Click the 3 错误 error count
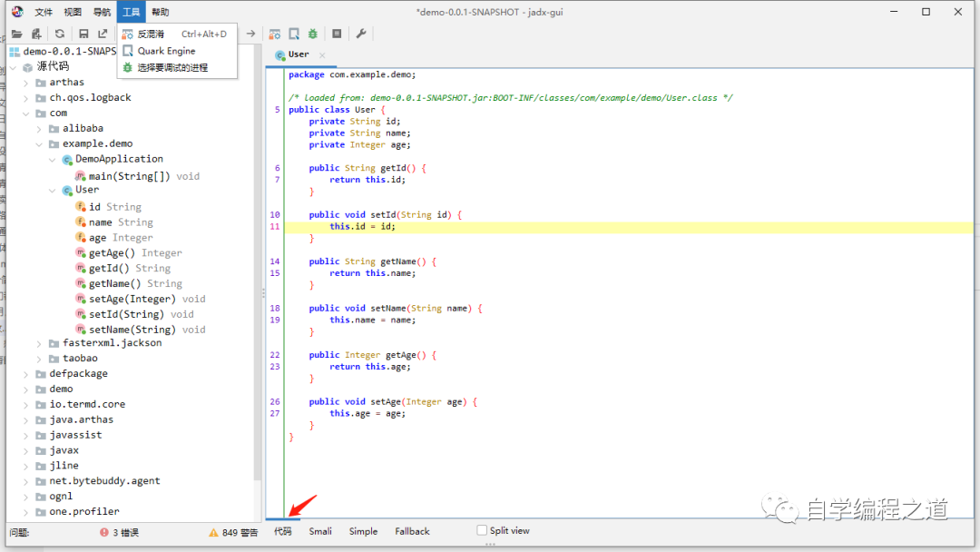 pyautogui.click(x=125, y=533)
